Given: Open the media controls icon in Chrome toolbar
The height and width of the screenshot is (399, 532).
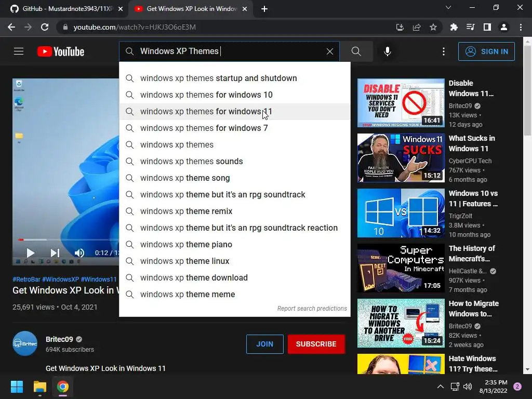Looking at the screenshot, I should 470,27.
